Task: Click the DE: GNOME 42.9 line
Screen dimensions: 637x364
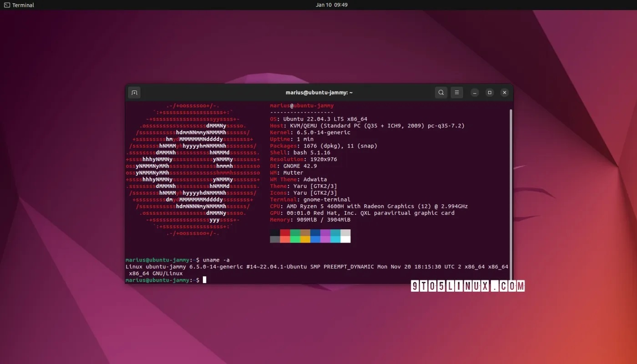Action: (293, 166)
